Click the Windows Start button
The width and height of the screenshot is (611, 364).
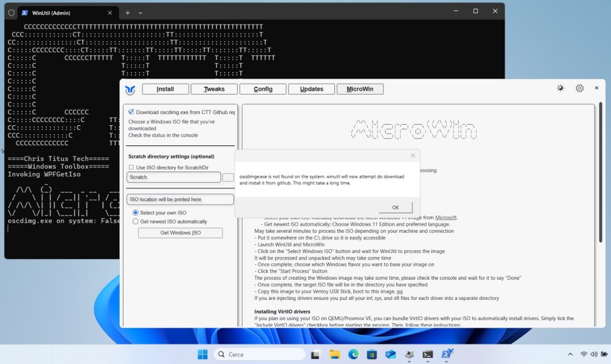click(202, 354)
